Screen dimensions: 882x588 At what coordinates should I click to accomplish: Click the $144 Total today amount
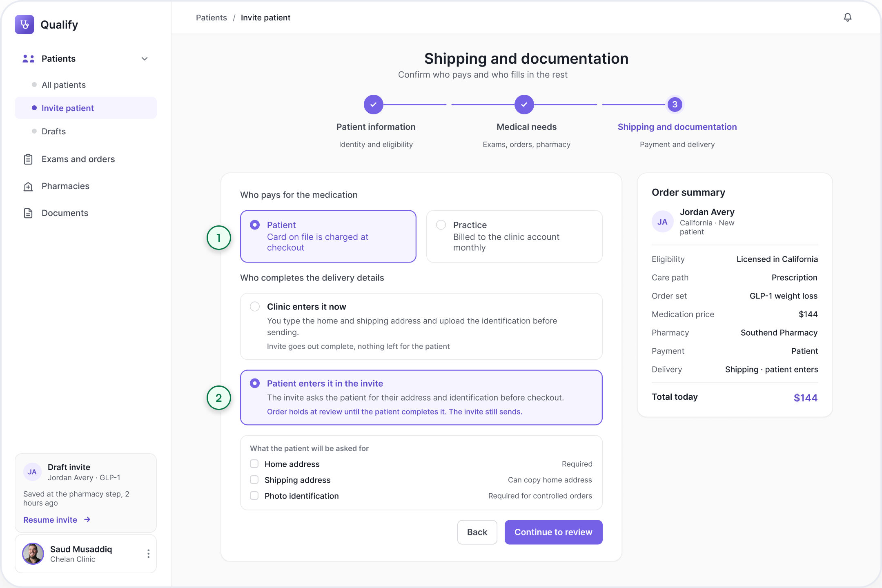(805, 398)
